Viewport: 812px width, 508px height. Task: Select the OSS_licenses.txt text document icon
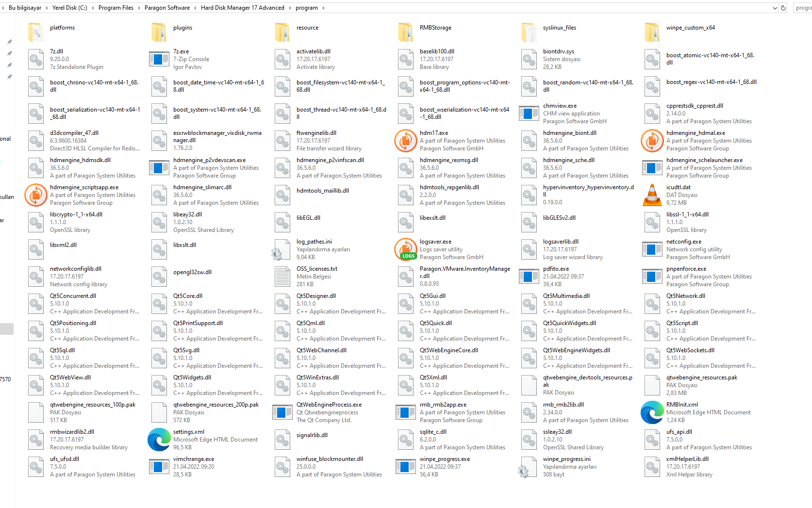tap(282, 277)
